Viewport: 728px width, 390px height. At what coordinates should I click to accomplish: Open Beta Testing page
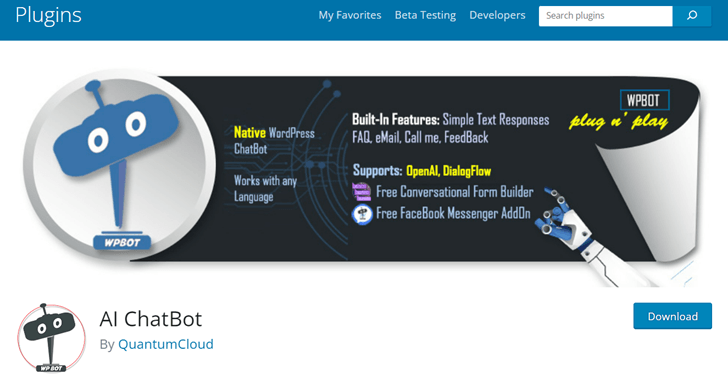(x=425, y=15)
